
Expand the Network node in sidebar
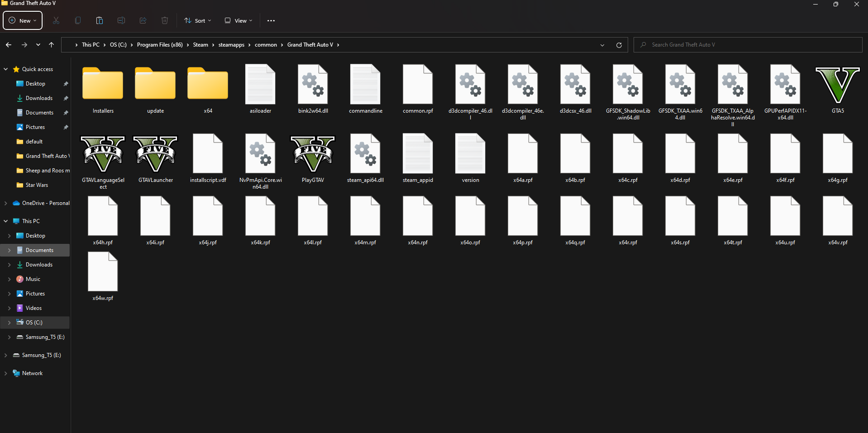coord(5,373)
